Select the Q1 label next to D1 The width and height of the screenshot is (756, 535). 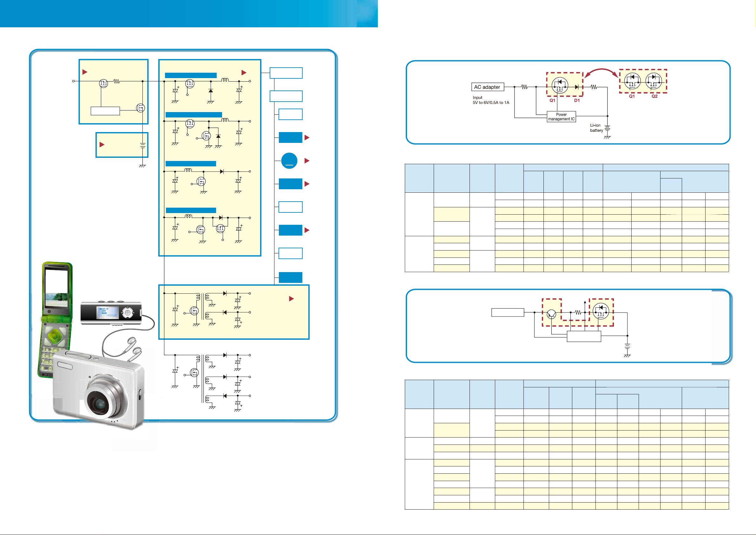(552, 100)
